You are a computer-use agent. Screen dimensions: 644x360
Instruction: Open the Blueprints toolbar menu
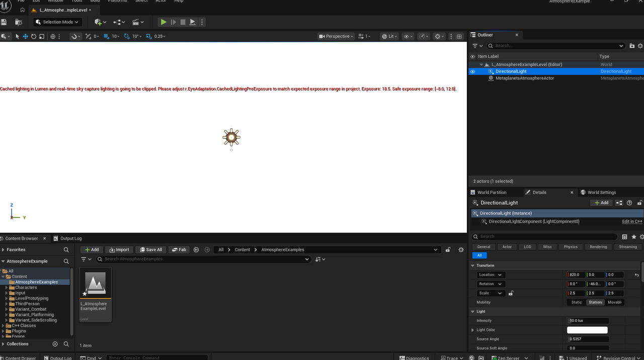(119, 22)
